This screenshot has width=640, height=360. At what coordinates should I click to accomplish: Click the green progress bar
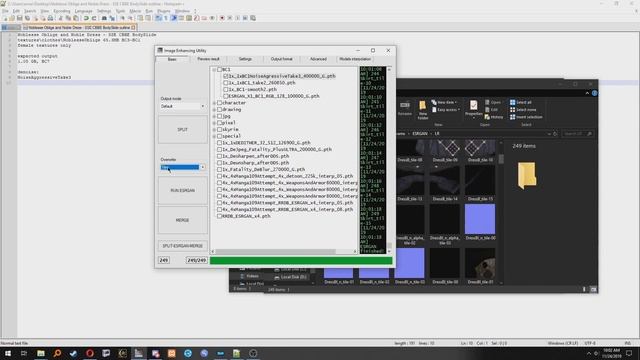301,260
